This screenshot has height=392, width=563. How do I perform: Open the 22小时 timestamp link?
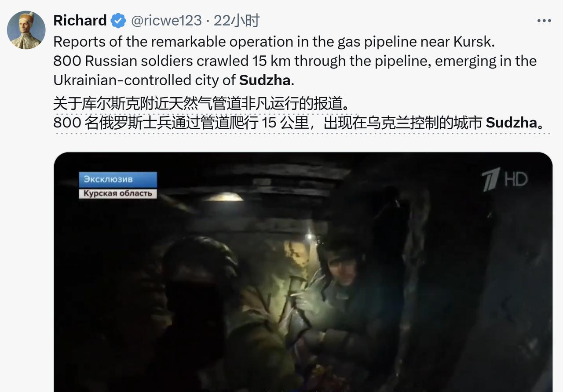coord(237,20)
